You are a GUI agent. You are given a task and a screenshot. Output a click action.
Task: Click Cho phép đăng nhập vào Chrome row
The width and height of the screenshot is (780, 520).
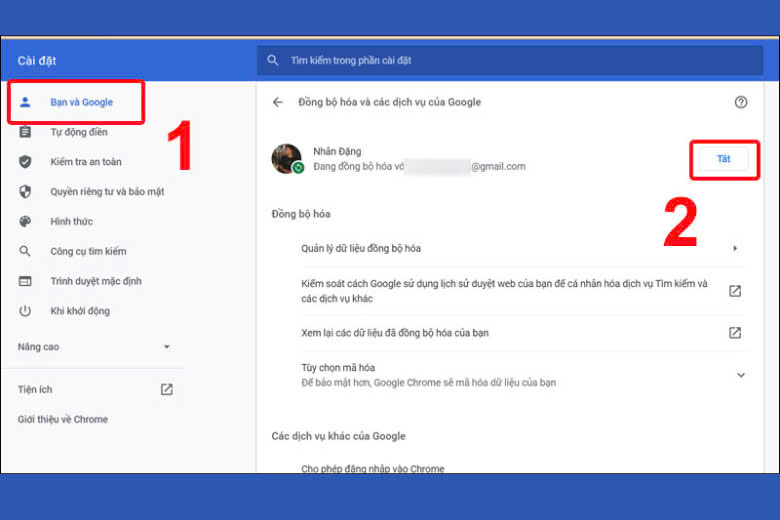[x=373, y=468]
